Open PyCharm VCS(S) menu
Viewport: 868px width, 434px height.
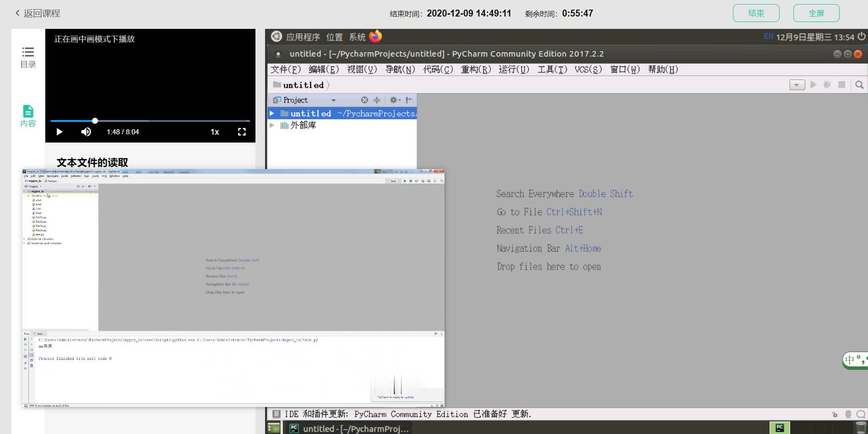(x=588, y=69)
